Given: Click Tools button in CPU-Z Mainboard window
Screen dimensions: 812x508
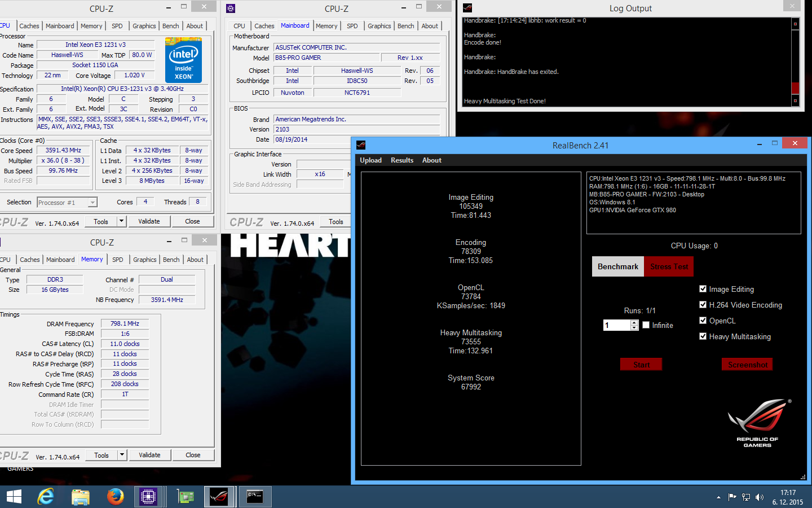Looking at the screenshot, I should 336,222.
